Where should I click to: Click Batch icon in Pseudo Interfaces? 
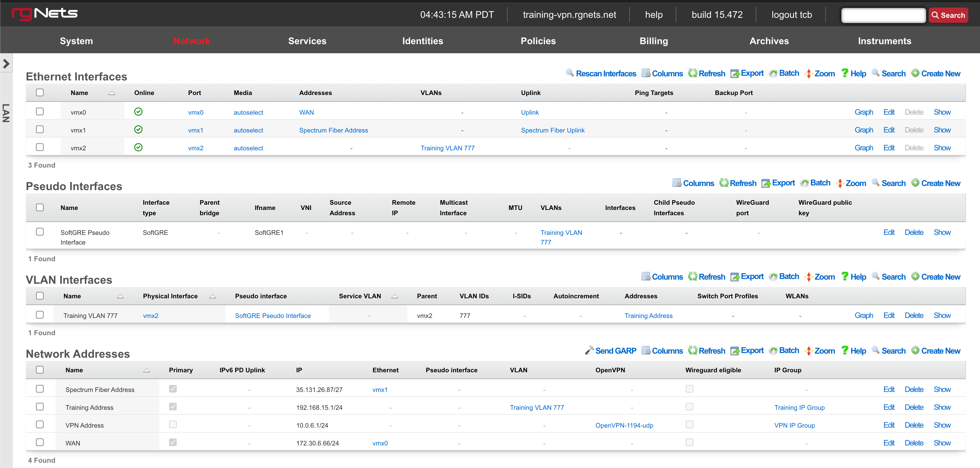coord(804,183)
